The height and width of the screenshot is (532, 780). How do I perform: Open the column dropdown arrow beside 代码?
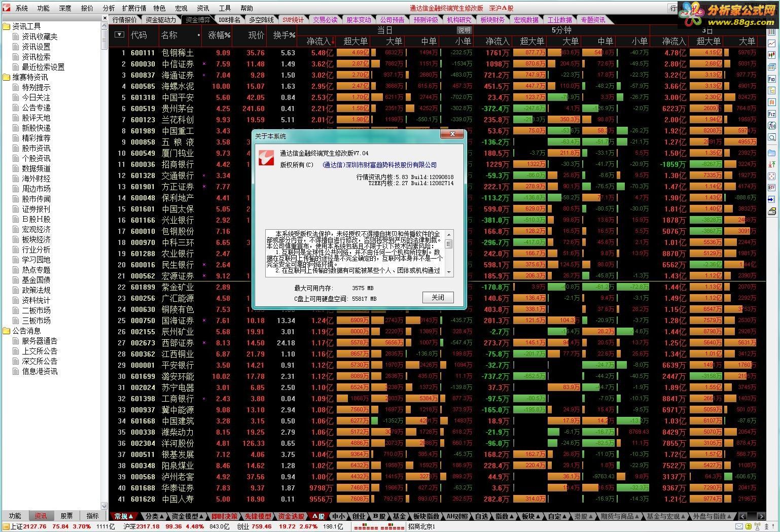(x=119, y=34)
